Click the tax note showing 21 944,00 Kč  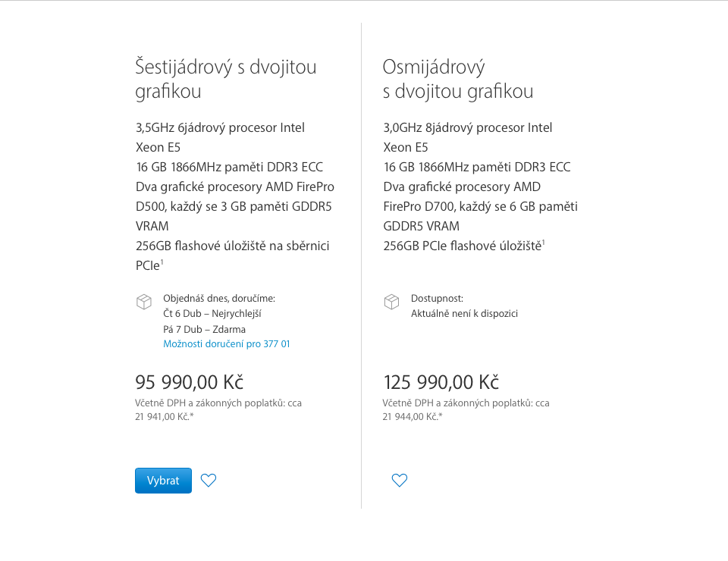(412, 416)
